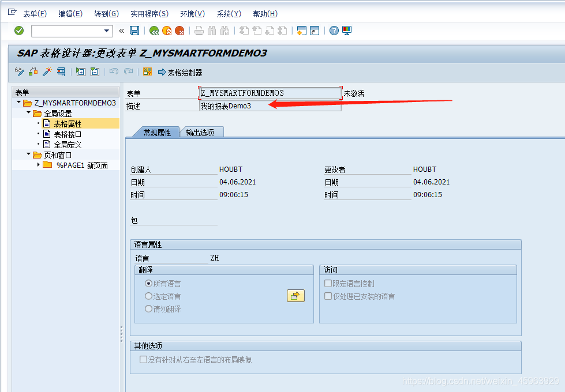This screenshot has width=565, height=392.
Task: Select the 选定语言 radio button
Action: [x=148, y=296]
